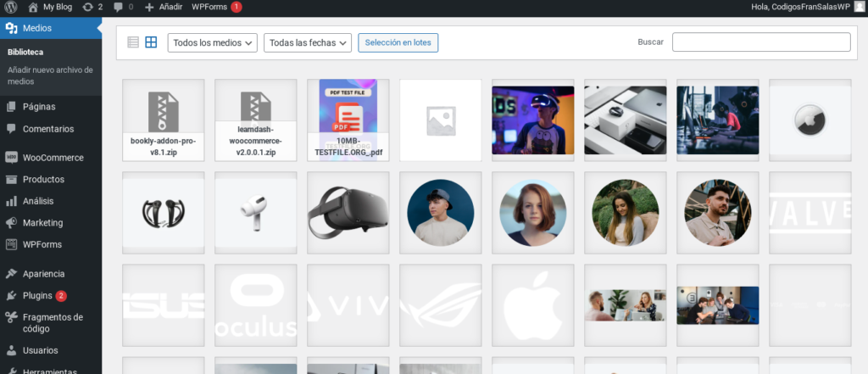Select the gaming room photo thumbnail
The width and height of the screenshot is (868, 374).
point(718,120)
